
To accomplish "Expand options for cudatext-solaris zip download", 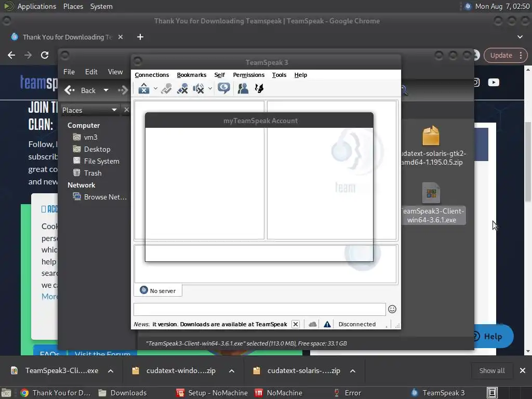I will pyautogui.click(x=353, y=371).
